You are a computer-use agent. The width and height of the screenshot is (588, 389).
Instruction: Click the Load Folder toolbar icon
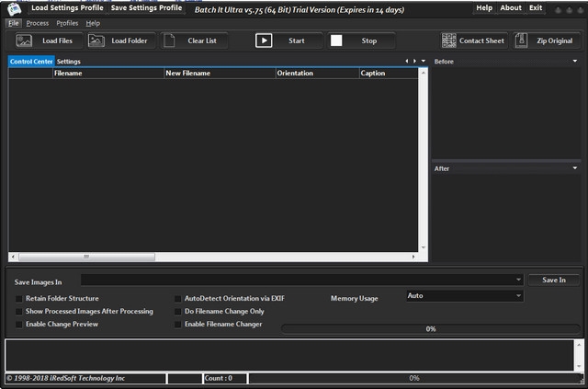(94, 40)
